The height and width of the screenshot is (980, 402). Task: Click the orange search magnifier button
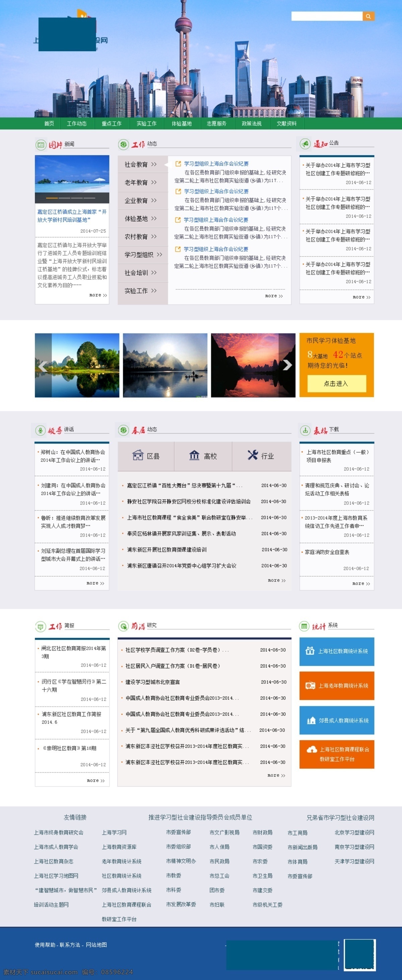point(368,16)
